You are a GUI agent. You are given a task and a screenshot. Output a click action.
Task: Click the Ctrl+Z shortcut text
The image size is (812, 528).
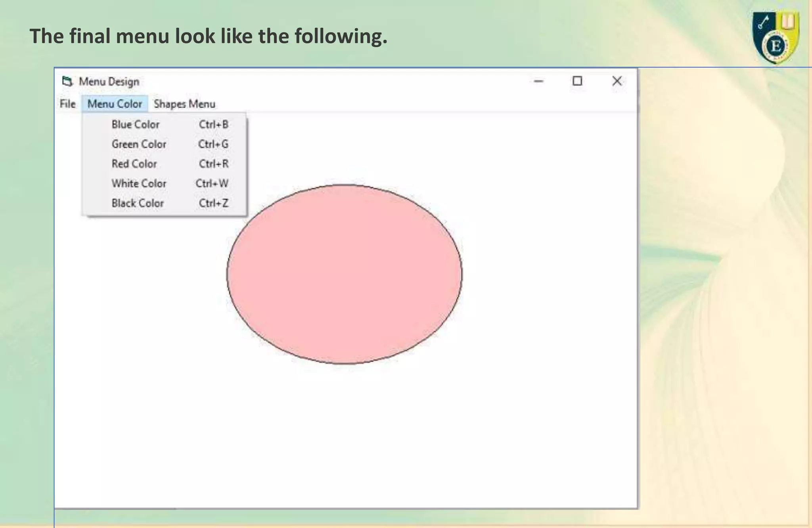[x=213, y=204]
